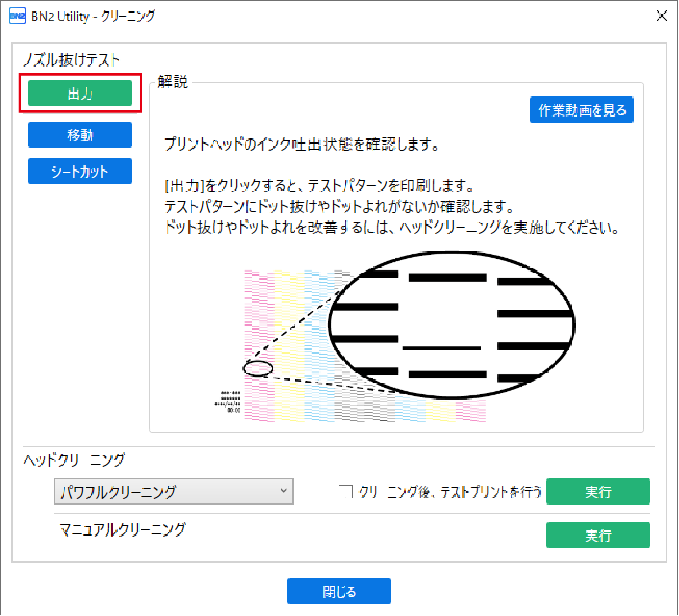Enable クリーニング後、テストプリントを行う checkbox

pyautogui.click(x=346, y=492)
